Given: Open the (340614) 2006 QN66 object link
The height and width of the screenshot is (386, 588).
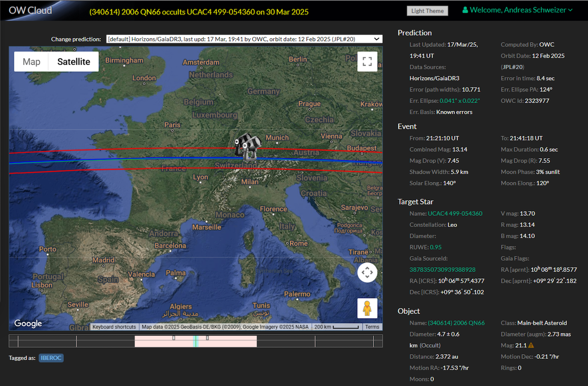Looking at the screenshot, I should [x=456, y=323].
